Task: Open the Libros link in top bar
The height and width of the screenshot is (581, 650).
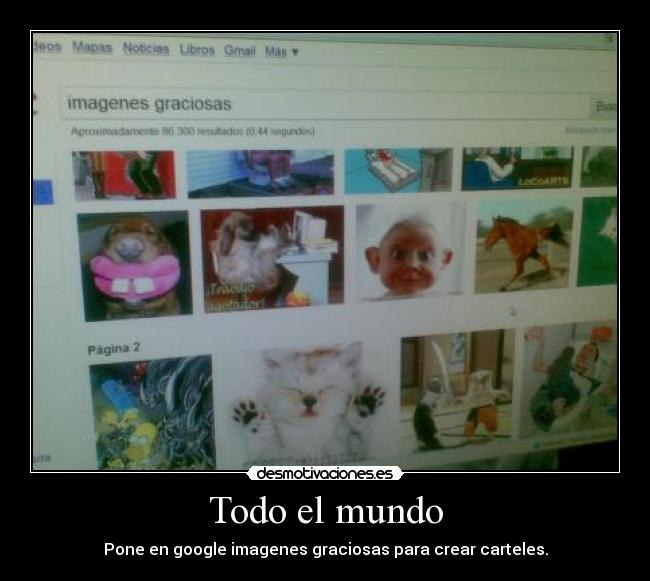Action: pyautogui.click(x=197, y=50)
